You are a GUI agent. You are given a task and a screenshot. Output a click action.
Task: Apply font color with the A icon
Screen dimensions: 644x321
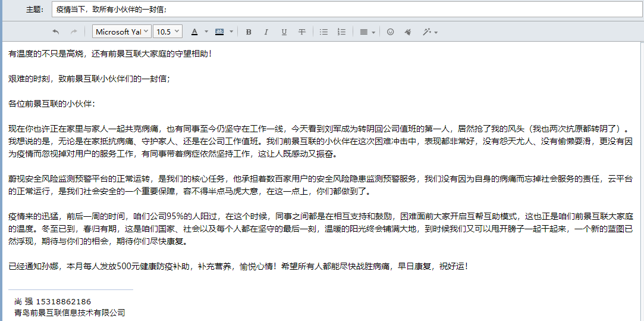[194, 32]
